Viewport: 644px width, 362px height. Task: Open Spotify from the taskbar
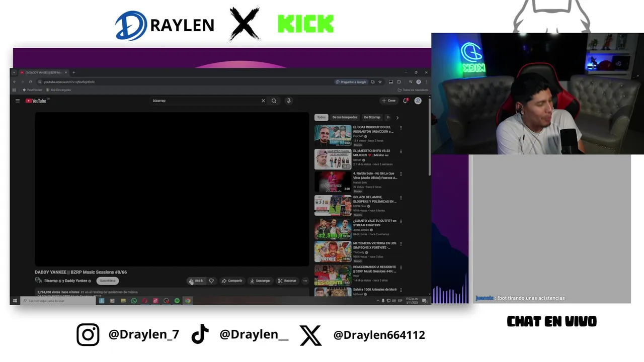(x=177, y=301)
